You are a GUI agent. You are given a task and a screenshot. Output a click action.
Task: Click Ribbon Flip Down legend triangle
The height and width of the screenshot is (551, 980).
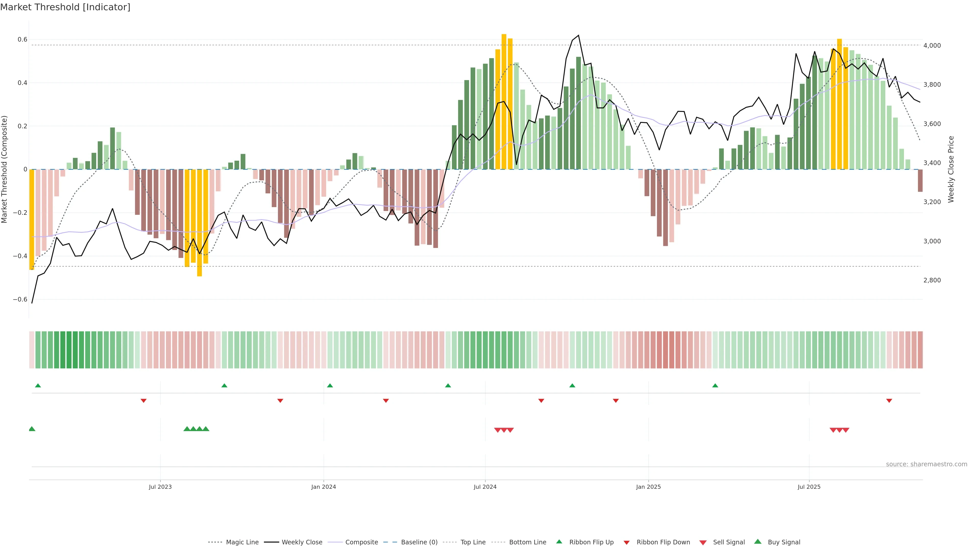627,543
